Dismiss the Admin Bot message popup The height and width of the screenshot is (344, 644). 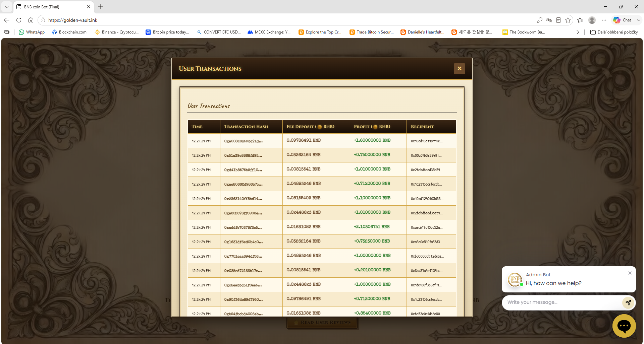(x=630, y=273)
